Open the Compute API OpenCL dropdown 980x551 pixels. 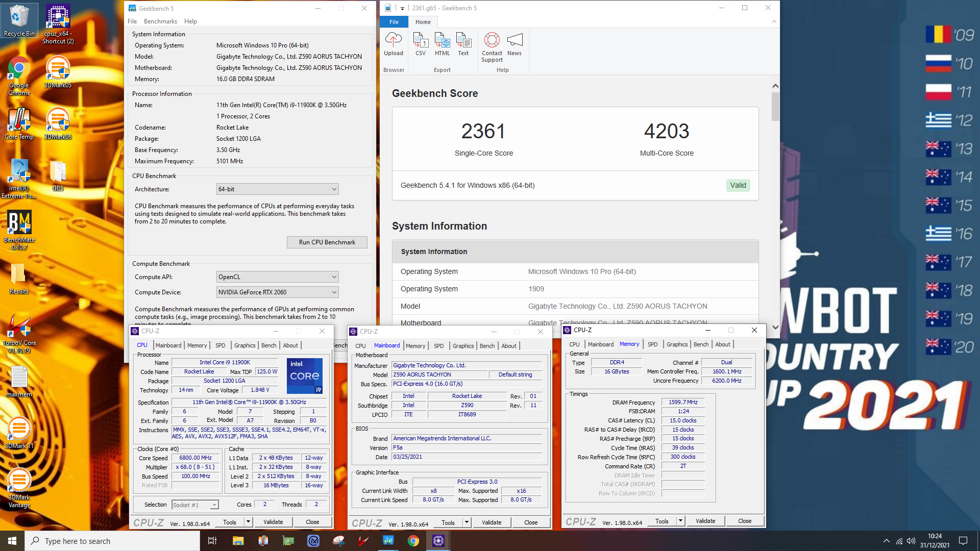[x=277, y=277]
